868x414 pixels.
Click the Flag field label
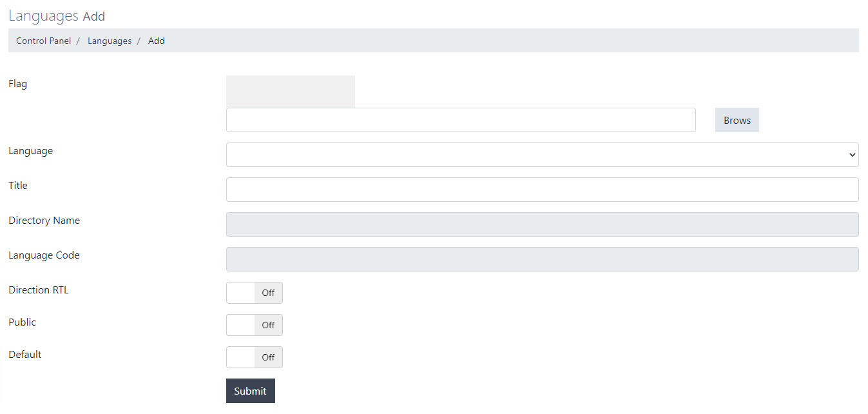[x=18, y=84]
